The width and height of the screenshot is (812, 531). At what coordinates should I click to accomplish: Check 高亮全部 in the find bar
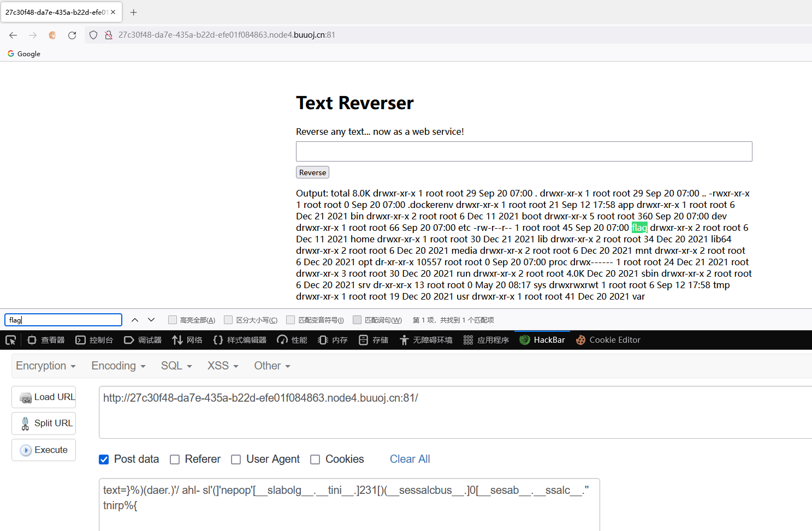pos(173,319)
